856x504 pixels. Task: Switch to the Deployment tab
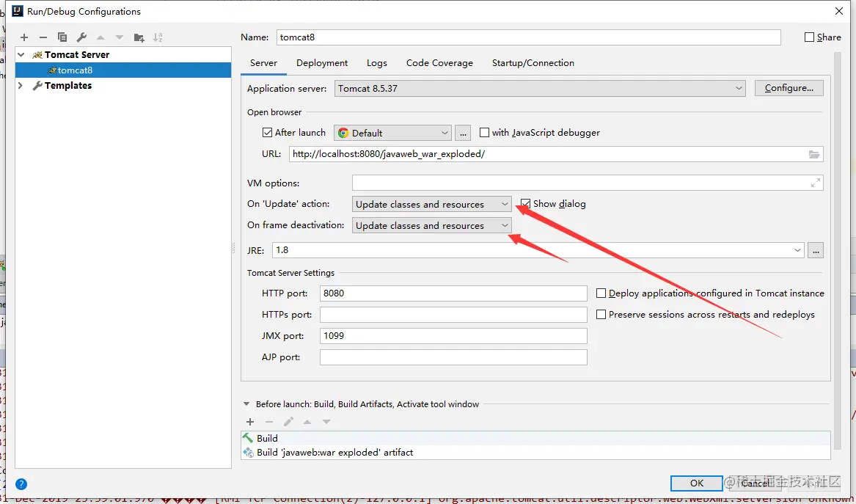click(x=322, y=63)
